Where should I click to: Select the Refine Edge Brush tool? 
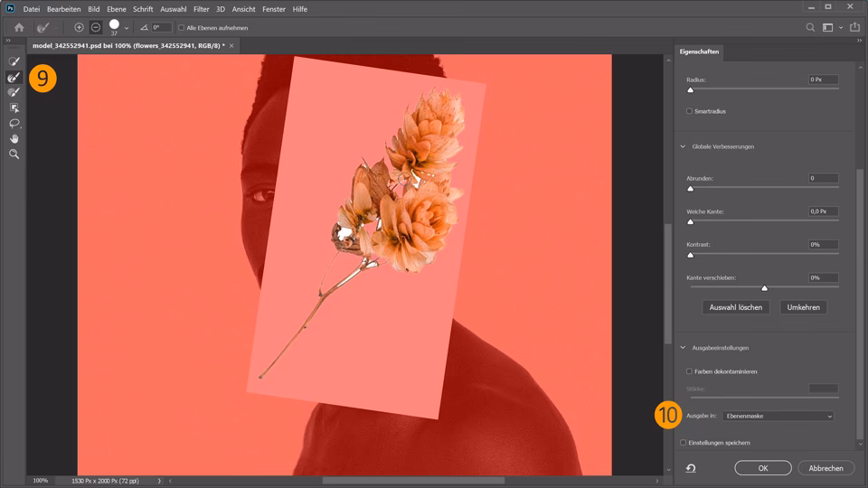point(14,78)
